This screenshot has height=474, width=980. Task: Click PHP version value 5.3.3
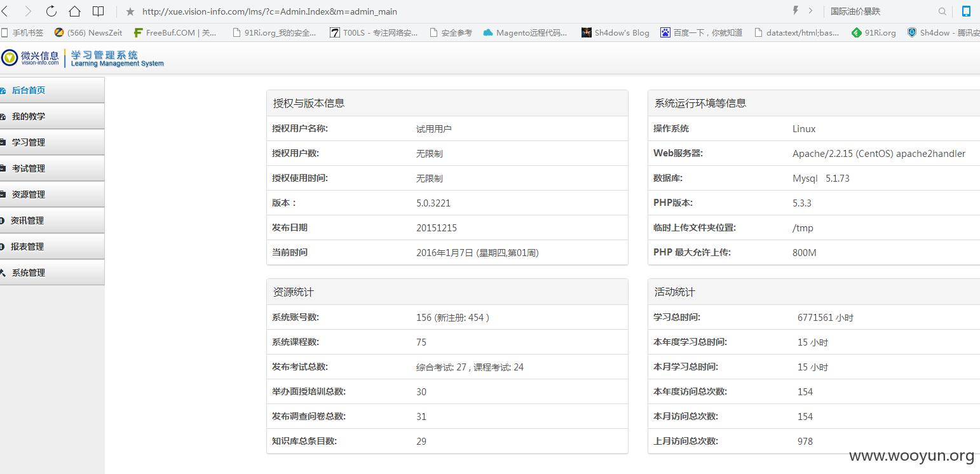pos(802,203)
